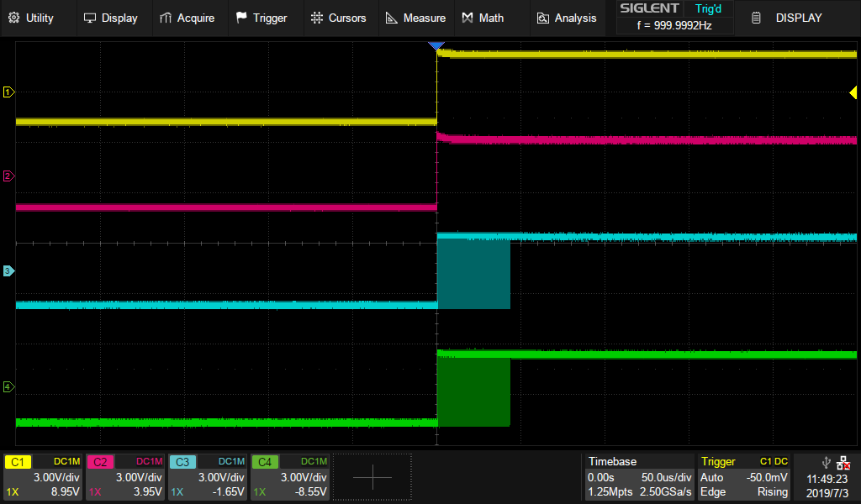861x504 pixels.
Task: Select the cyan channel 3 ground marker
Action: click(8, 271)
